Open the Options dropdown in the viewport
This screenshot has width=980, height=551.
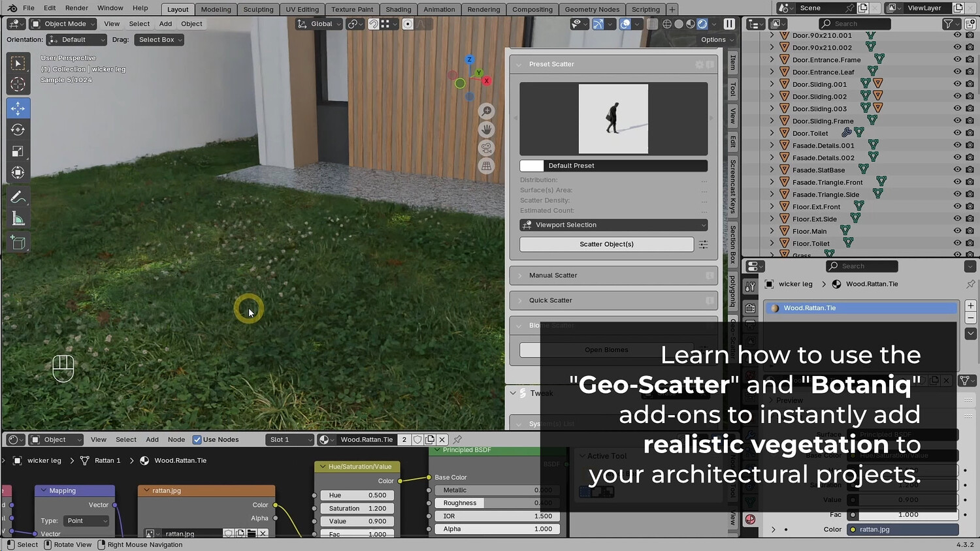[717, 40]
